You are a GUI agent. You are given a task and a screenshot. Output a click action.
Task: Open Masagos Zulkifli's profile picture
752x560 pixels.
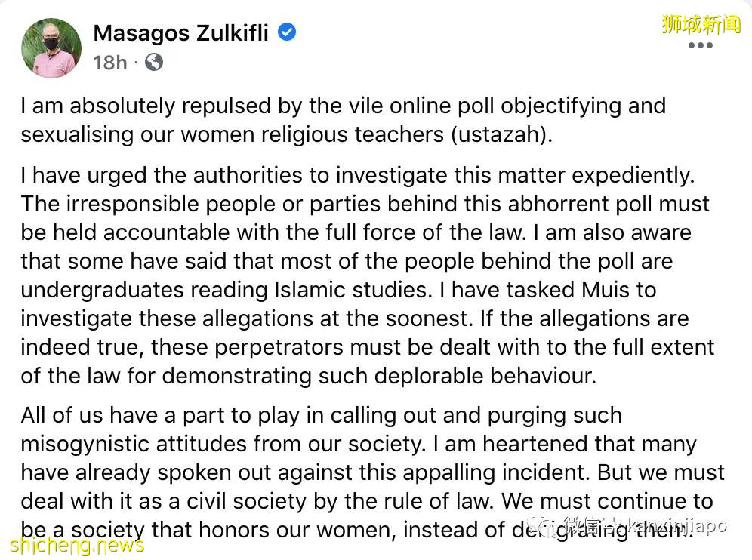51,48
